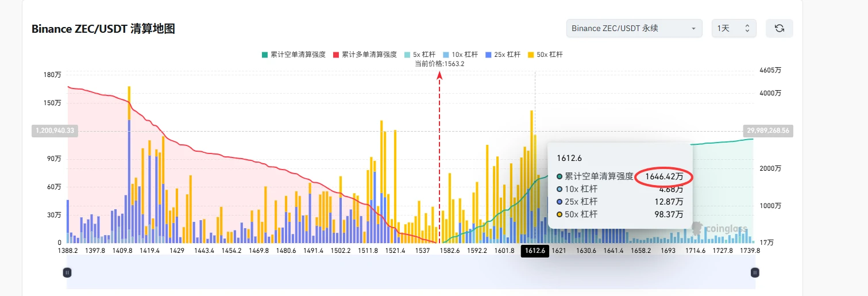The height and width of the screenshot is (296, 868).
Task: Click the 当前价格:1563.2 label
Action: point(439,64)
